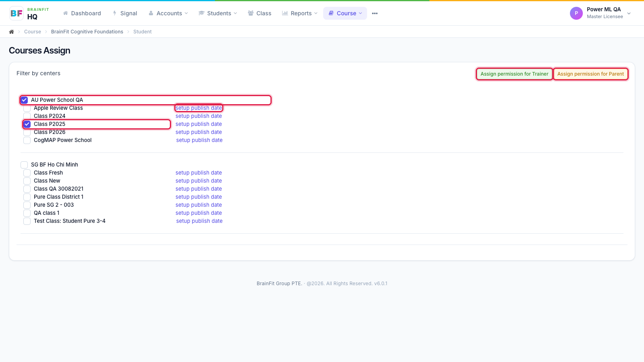Screen dimensions: 644x362
Task: Open the Power ML QA profile dropdown
Action: (601, 13)
